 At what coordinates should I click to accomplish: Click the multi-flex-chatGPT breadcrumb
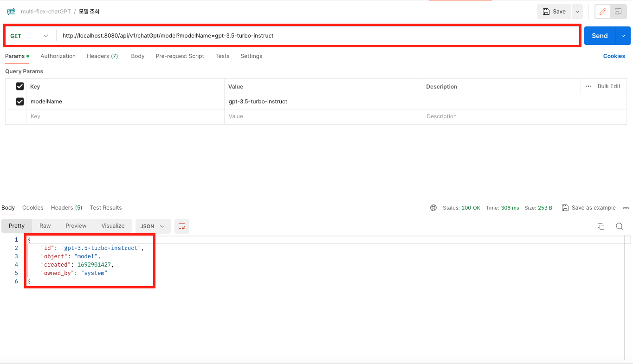point(46,12)
